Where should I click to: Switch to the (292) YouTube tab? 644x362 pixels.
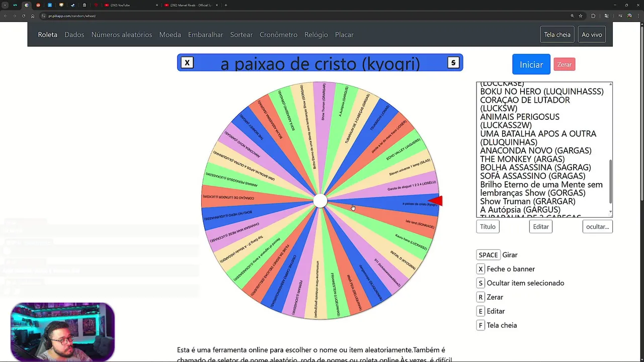[131, 5]
